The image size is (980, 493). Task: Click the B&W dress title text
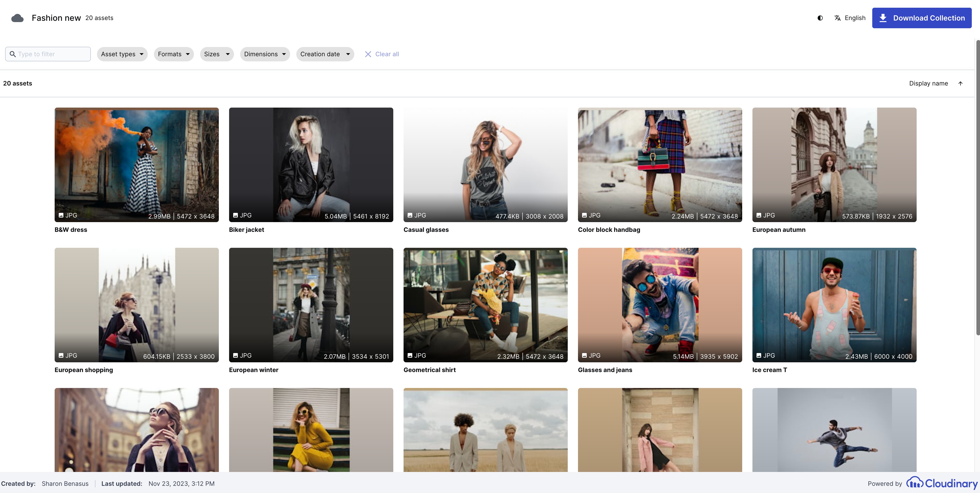71,230
